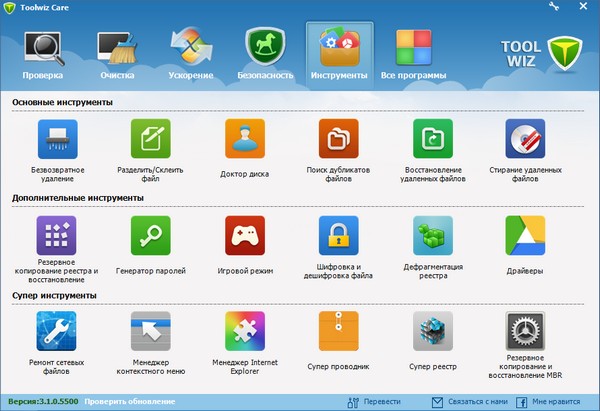Launch Менеджер контекстного меню
The height and width of the screenshot is (411, 600).
[151, 331]
